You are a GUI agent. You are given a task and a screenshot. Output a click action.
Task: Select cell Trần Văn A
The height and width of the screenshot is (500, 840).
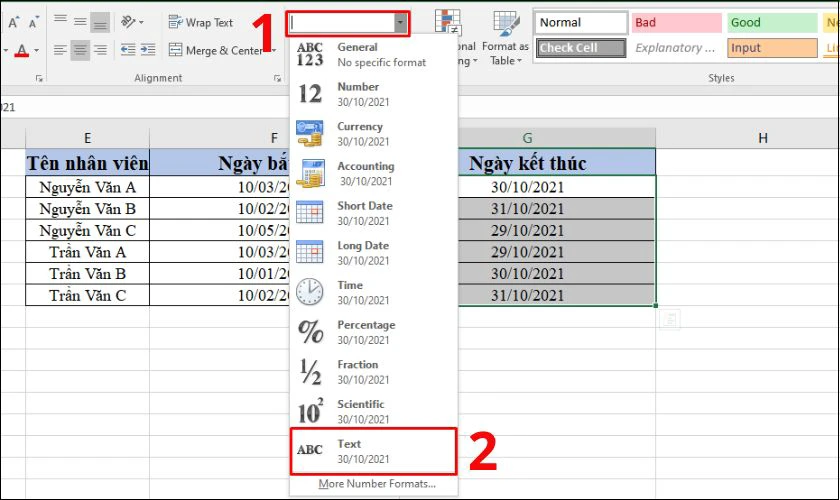(87, 252)
